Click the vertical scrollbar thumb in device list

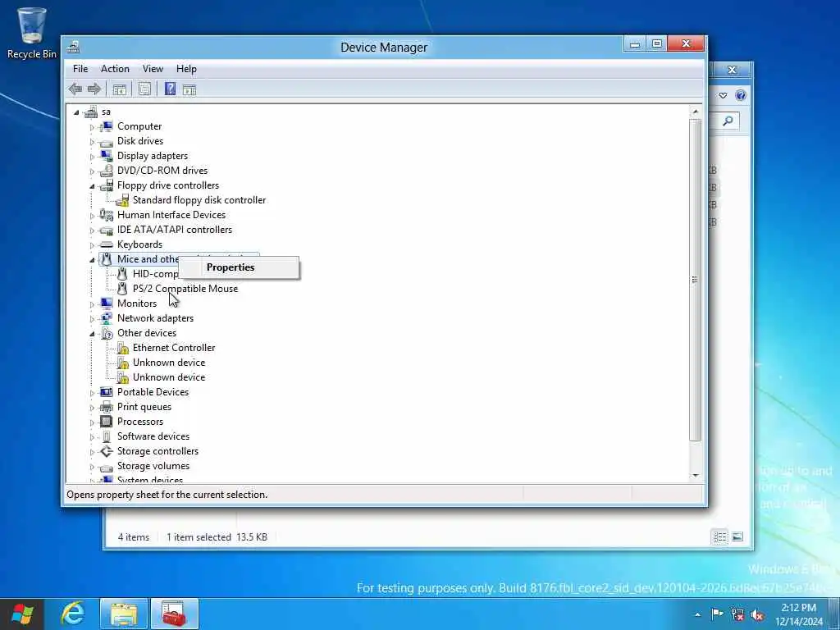click(696, 280)
